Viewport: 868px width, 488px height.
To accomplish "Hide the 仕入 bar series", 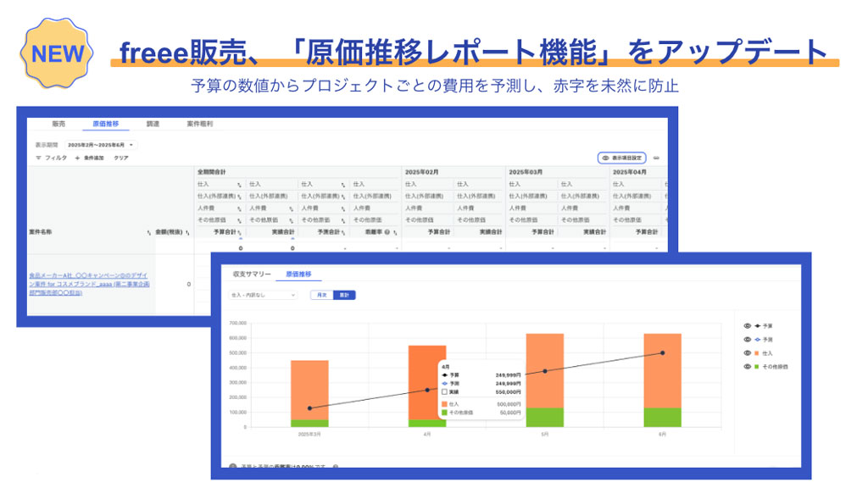I will [748, 353].
